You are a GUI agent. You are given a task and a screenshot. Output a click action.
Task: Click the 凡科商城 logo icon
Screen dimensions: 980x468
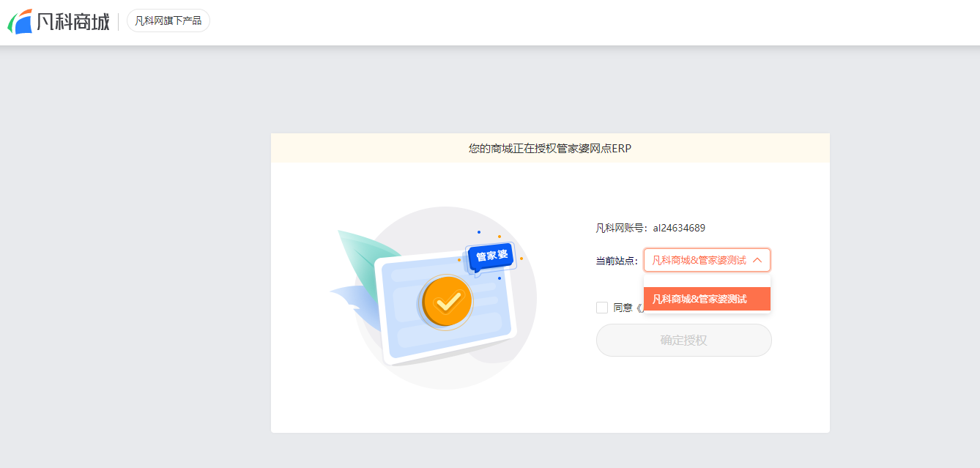coord(20,21)
